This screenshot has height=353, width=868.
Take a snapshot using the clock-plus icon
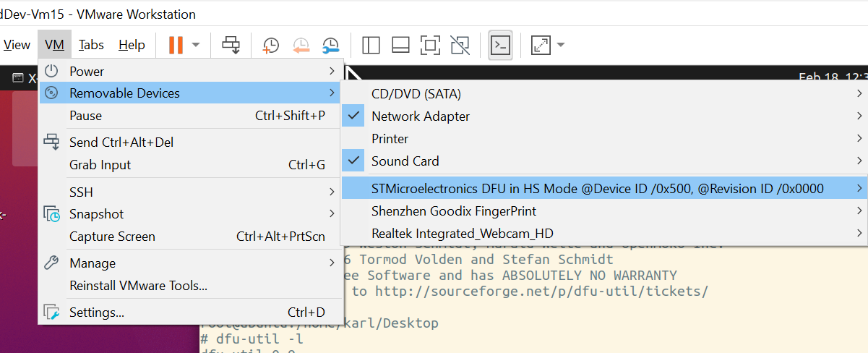(x=270, y=45)
